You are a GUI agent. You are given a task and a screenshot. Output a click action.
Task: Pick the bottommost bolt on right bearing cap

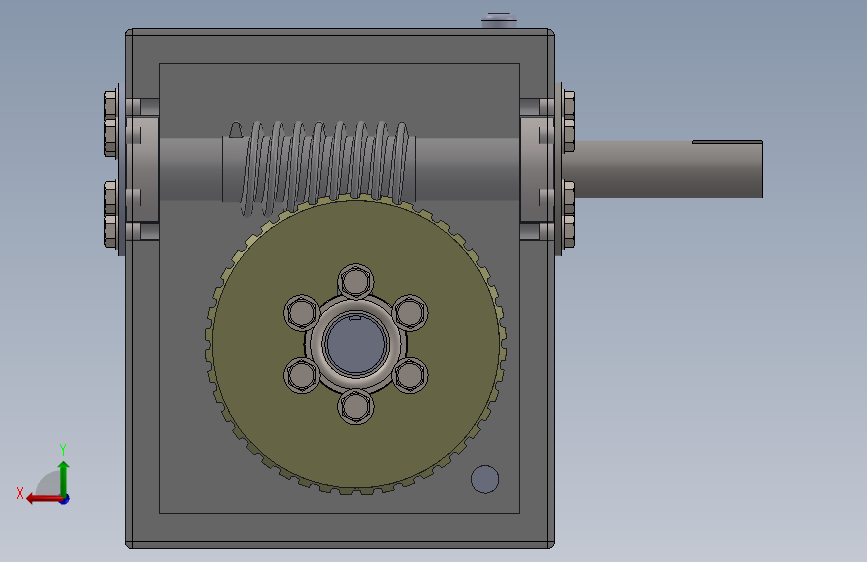(x=569, y=232)
